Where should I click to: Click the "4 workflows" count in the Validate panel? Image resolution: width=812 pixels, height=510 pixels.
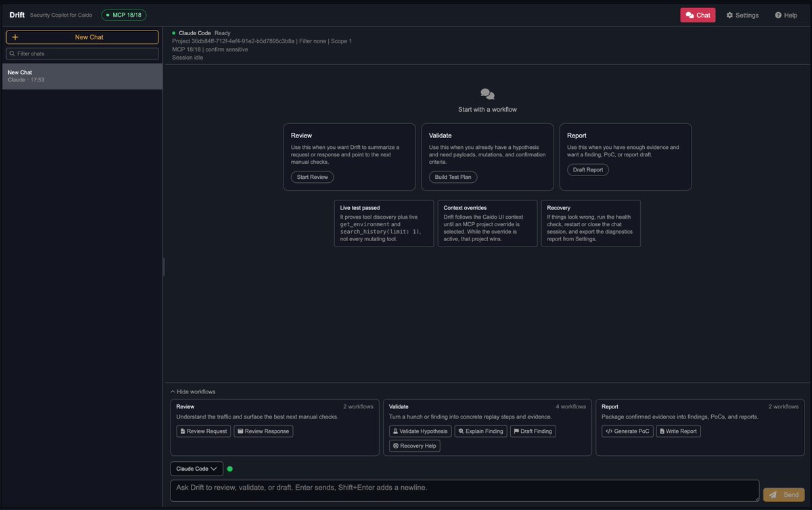click(x=571, y=406)
